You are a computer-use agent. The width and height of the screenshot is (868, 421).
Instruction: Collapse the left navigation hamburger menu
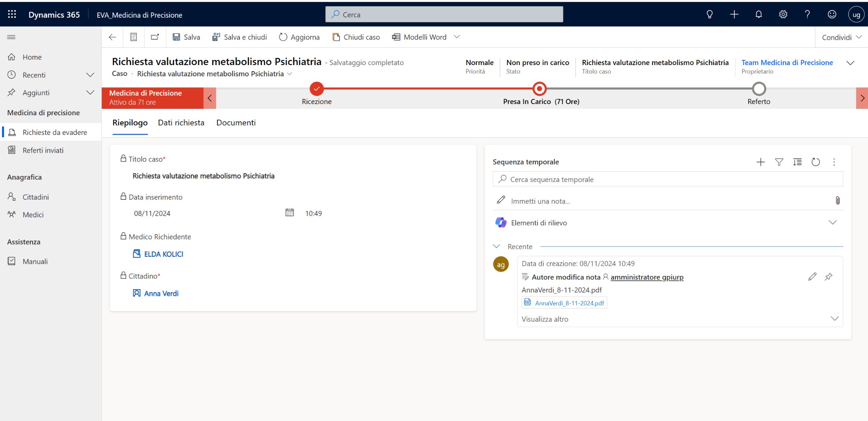11,37
